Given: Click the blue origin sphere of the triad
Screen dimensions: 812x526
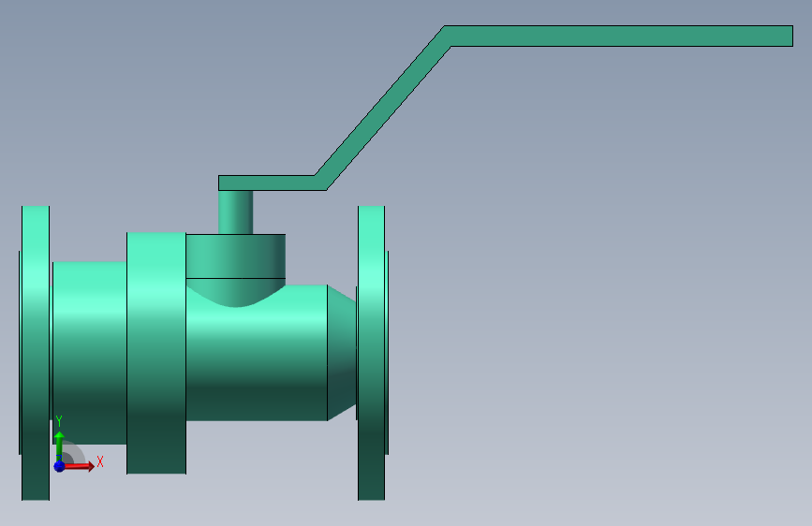Looking at the screenshot, I should tap(59, 466).
